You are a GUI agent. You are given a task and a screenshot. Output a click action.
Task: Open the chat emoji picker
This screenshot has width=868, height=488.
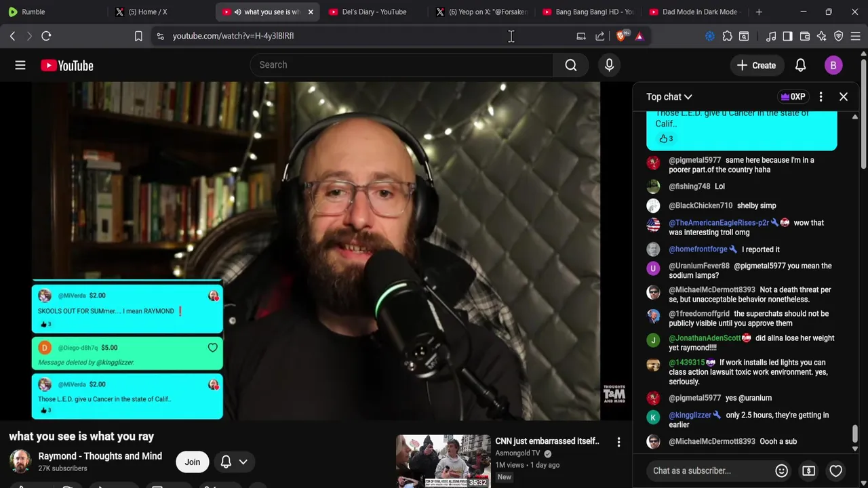(x=781, y=470)
